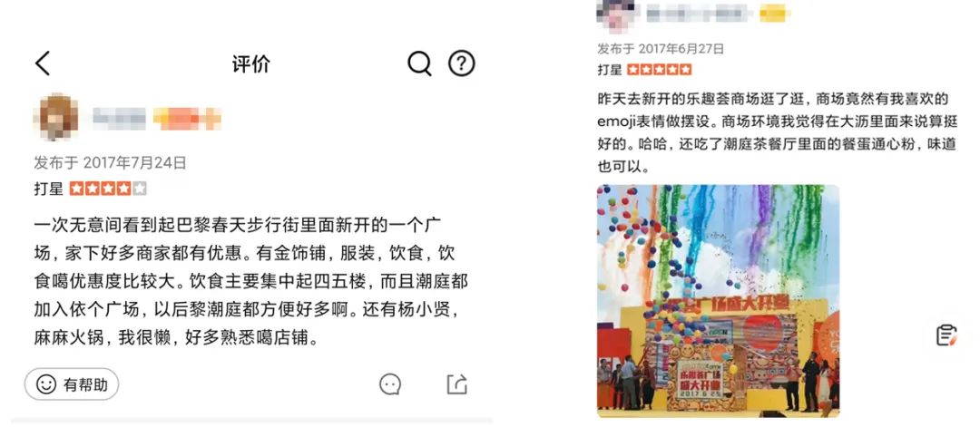Select the 评价 page title
Image resolution: width=980 pixels, height=427 pixels.
[250, 64]
